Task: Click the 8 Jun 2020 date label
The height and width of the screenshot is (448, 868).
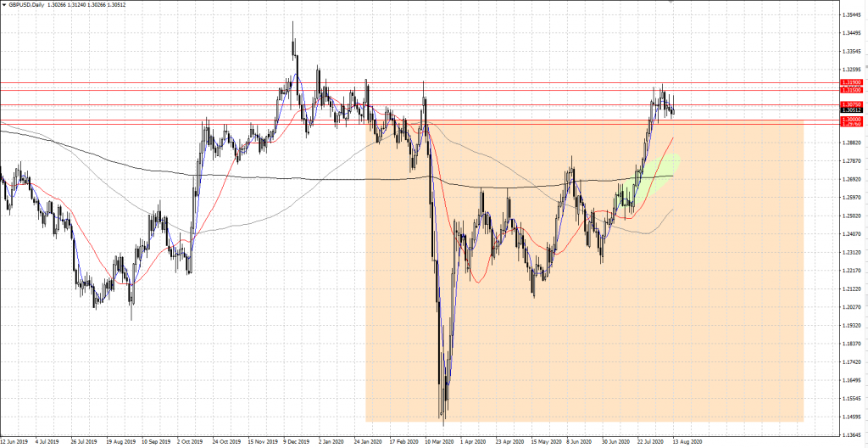Action: [581, 442]
